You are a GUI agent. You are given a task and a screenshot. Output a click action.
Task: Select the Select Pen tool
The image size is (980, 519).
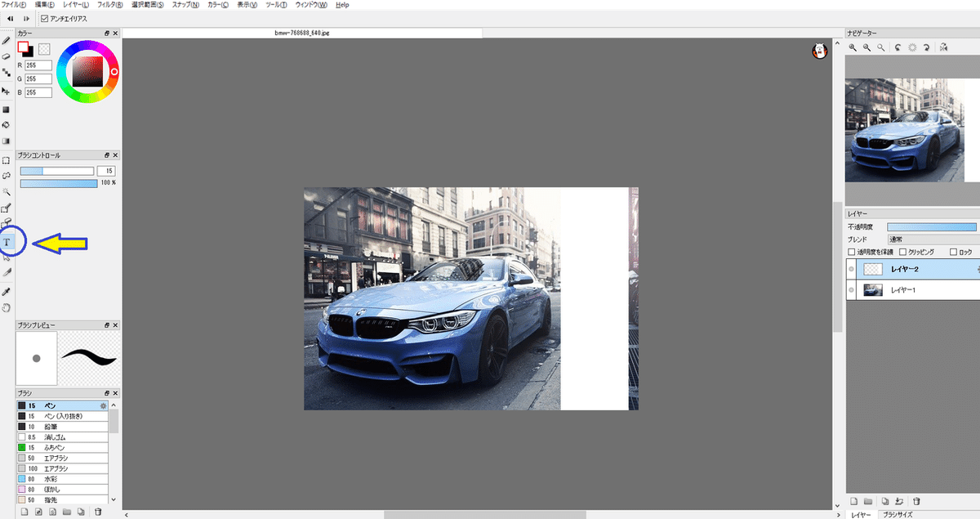coord(6,208)
